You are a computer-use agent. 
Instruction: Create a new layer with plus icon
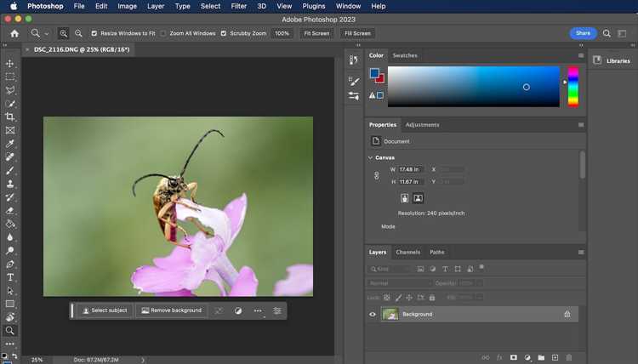point(555,357)
